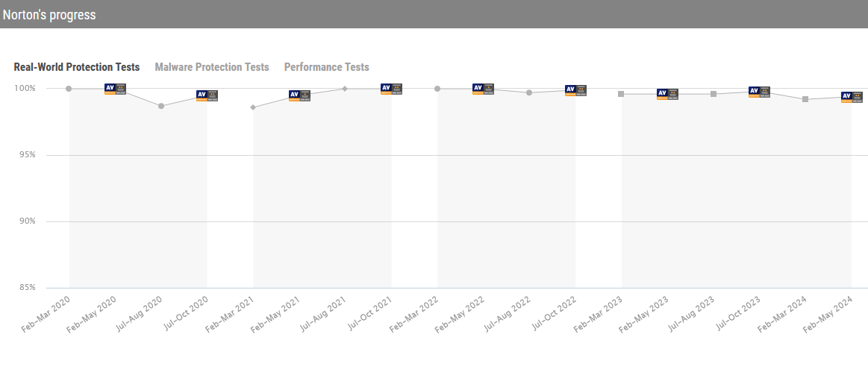Select the Jul–Aug 2022 circle data point
The width and height of the screenshot is (868, 369).
pyautogui.click(x=529, y=92)
